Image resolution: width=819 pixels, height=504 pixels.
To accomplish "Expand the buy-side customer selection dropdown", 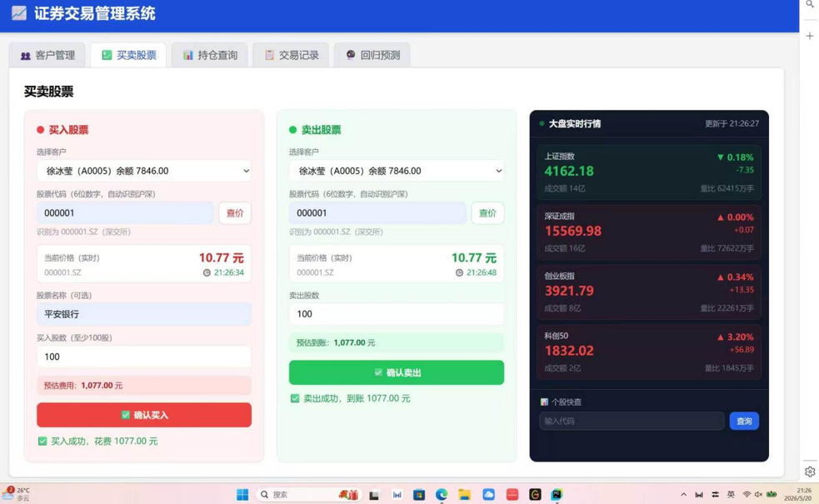I will tap(143, 171).
